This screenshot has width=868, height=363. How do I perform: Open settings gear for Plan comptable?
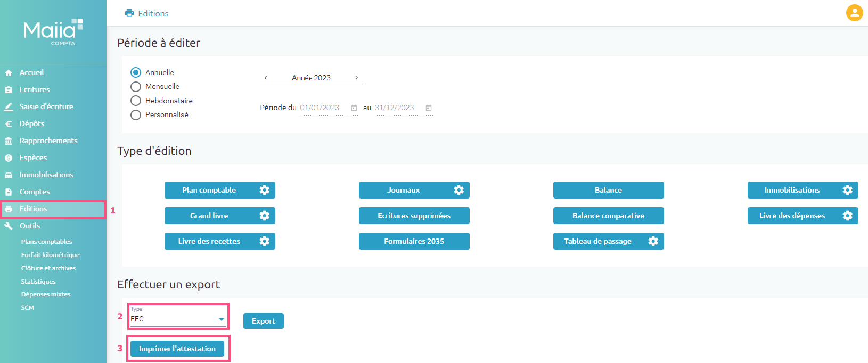point(264,190)
